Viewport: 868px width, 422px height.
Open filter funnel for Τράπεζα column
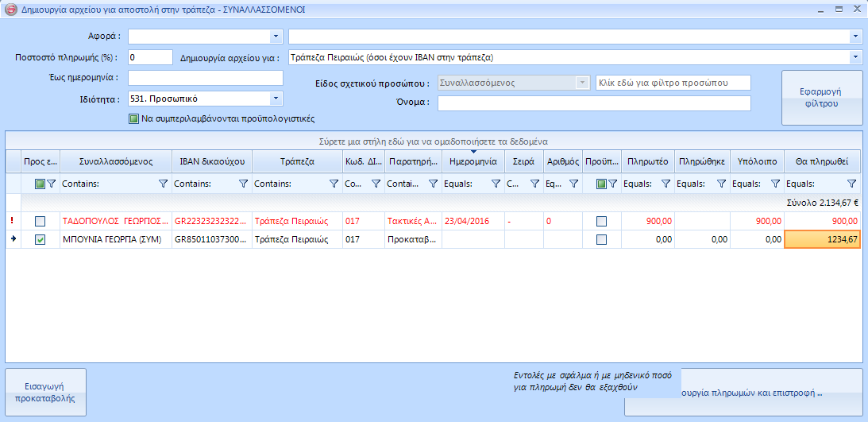coord(334,184)
